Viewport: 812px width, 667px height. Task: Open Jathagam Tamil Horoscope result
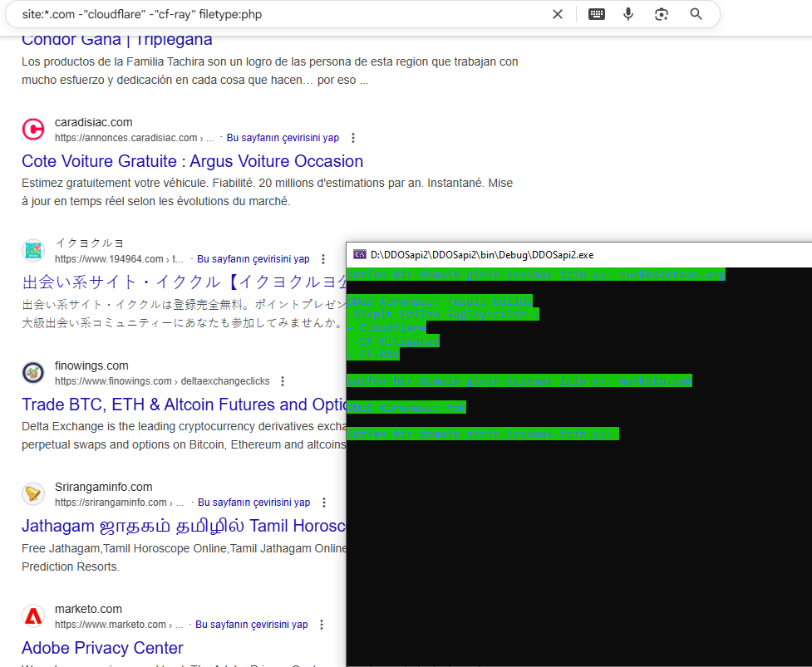184,526
